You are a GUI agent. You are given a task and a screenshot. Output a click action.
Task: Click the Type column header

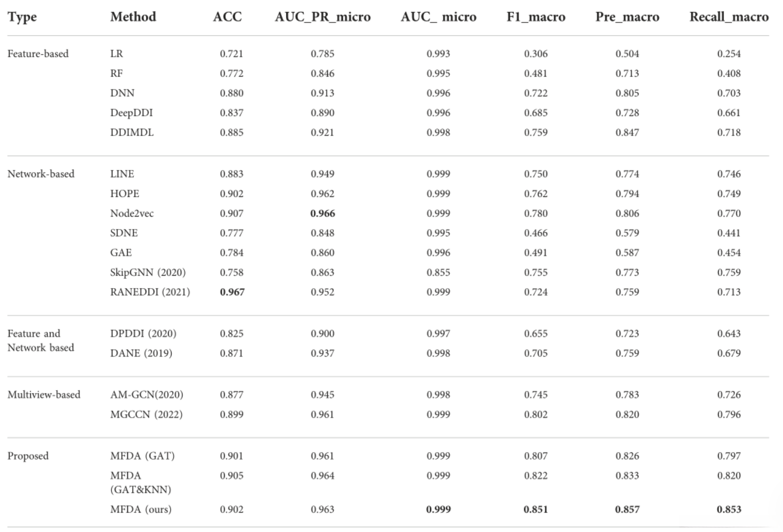coord(22,17)
